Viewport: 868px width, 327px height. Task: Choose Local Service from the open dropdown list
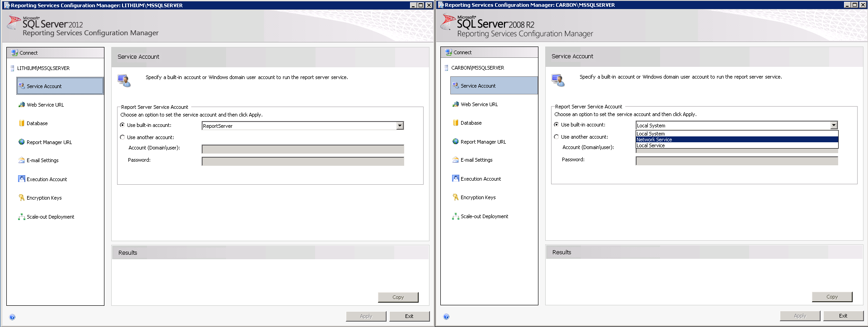coord(651,145)
